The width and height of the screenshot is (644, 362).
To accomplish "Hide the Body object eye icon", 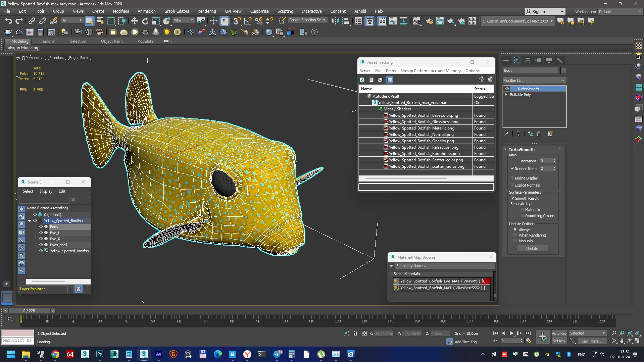I will click(x=41, y=227).
